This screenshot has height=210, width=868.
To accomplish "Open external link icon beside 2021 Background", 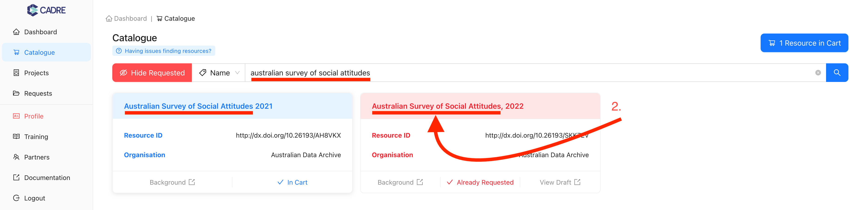I will (192, 182).
